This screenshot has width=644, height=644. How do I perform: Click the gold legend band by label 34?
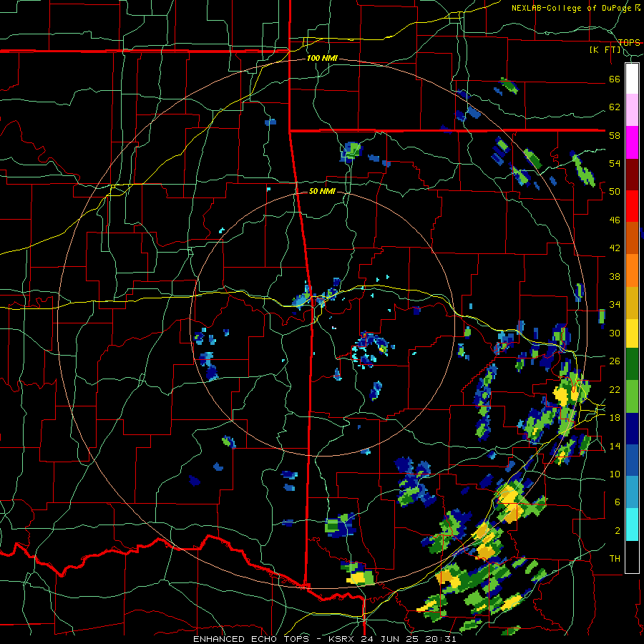[x=632, y=303]
